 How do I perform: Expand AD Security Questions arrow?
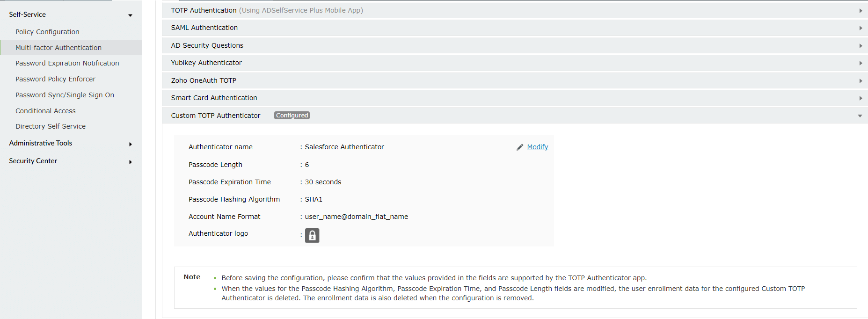pos(860,46)
